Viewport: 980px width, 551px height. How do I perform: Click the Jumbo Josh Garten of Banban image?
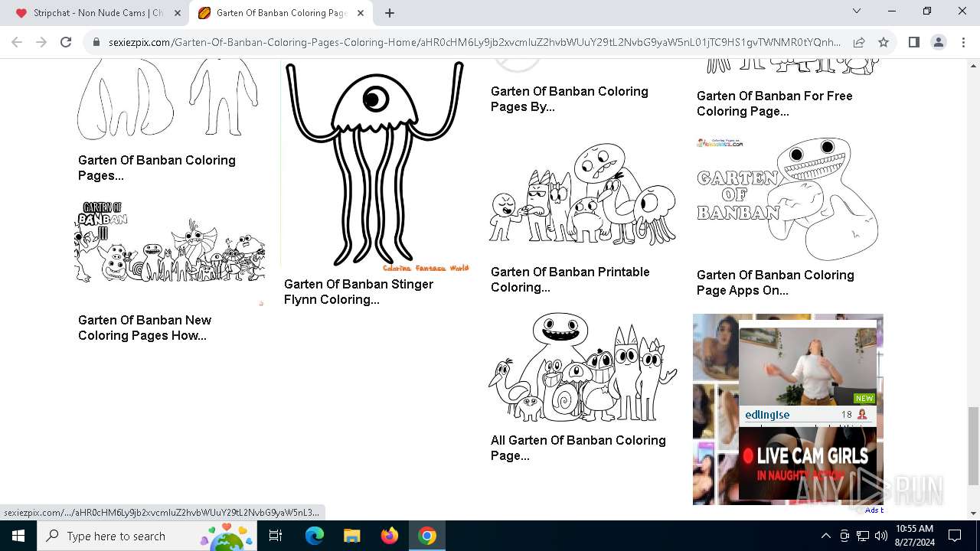click(788, 199)
